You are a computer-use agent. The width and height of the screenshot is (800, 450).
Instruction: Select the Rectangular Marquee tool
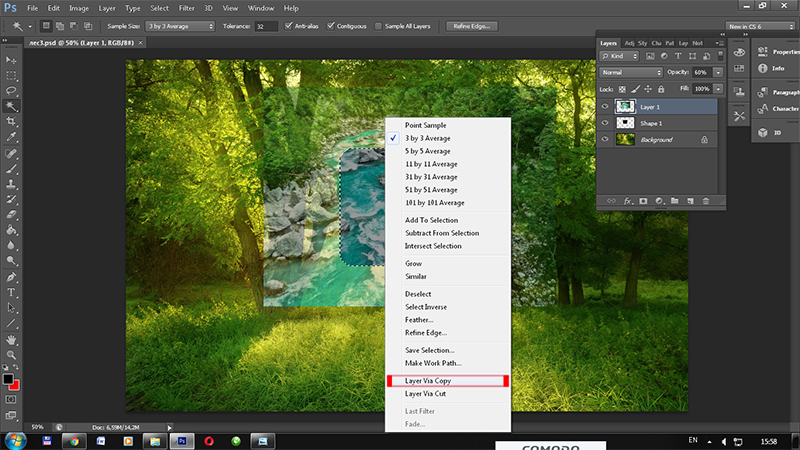(x=11, y=76)
